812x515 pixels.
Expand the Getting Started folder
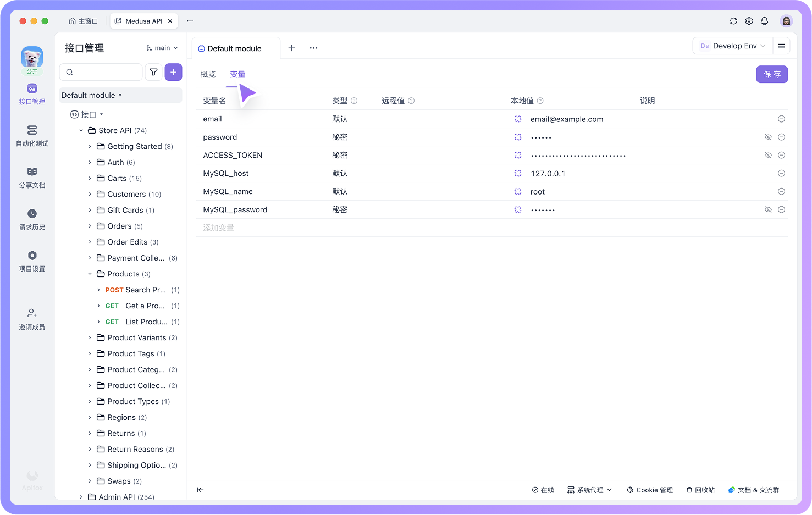[90, 146]
